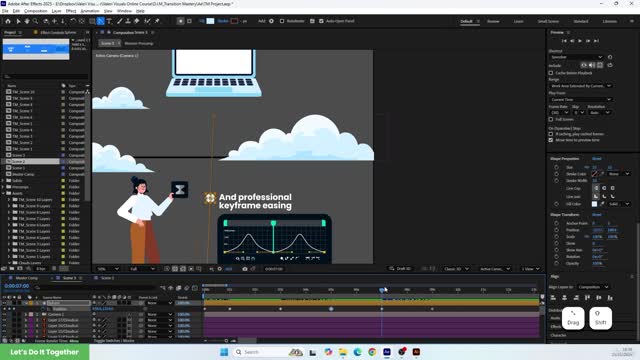
Task: Select the Type text tool
Action: (x=109, y=21)
